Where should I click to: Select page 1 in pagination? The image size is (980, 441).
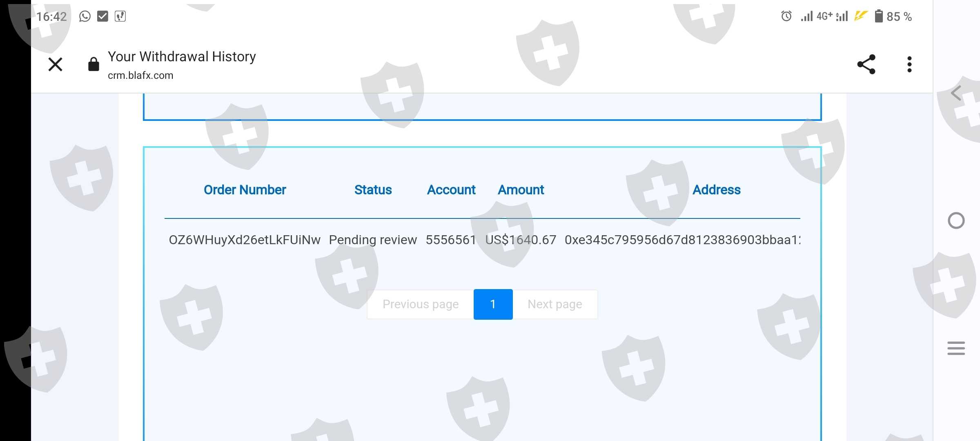(x=493, y=304)
